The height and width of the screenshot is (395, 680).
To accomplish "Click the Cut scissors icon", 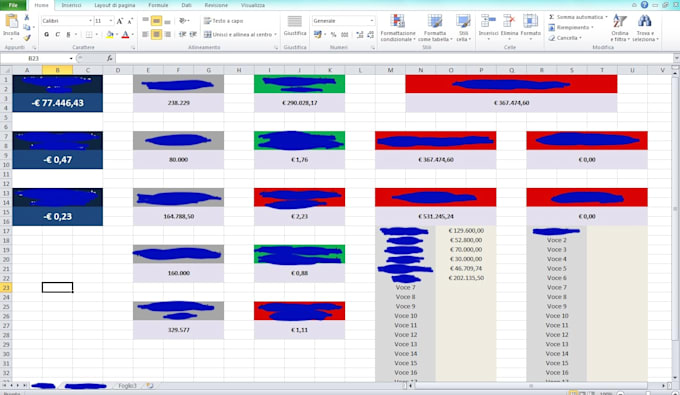I will [x=27, y=17].
